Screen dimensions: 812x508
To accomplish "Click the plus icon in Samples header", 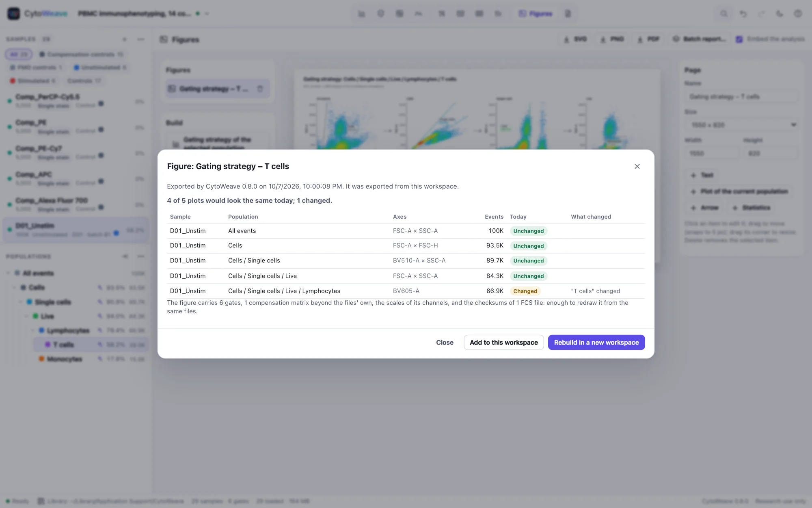I will click(x=125, y=39).
